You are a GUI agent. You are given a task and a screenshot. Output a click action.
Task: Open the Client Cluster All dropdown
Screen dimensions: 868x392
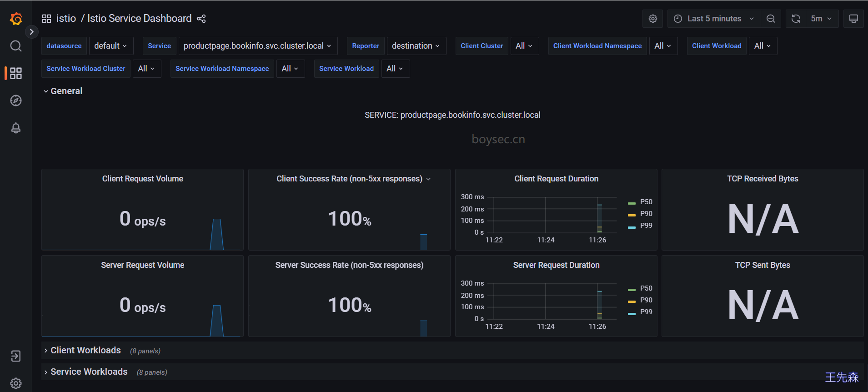pyautogui.click(x=524, y=46)
